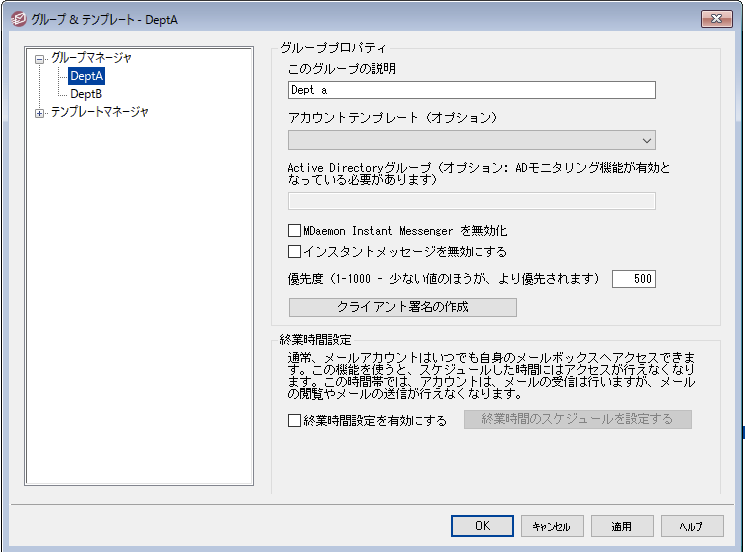Screen dimensions: 745x552
Task: Toggle 終業時間設定を有効にする checkbox
Action: pos(295,420)
